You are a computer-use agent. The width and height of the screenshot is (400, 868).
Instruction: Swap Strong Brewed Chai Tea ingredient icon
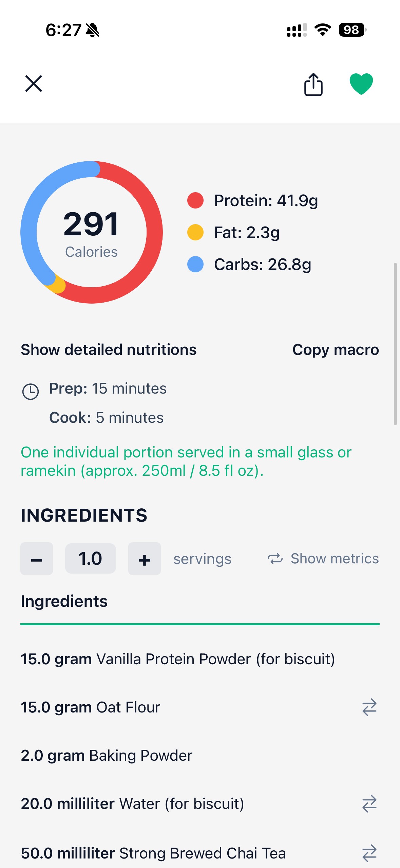point(369,853)
